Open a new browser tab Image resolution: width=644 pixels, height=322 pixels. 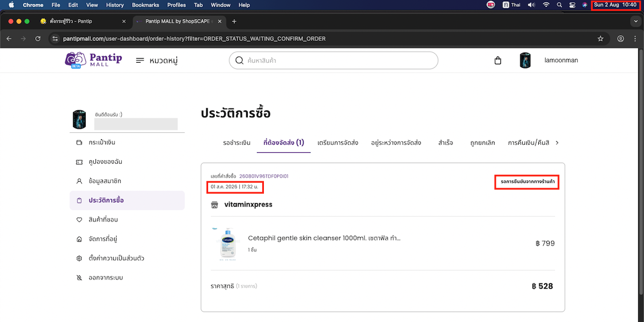(x=234, y=21)
